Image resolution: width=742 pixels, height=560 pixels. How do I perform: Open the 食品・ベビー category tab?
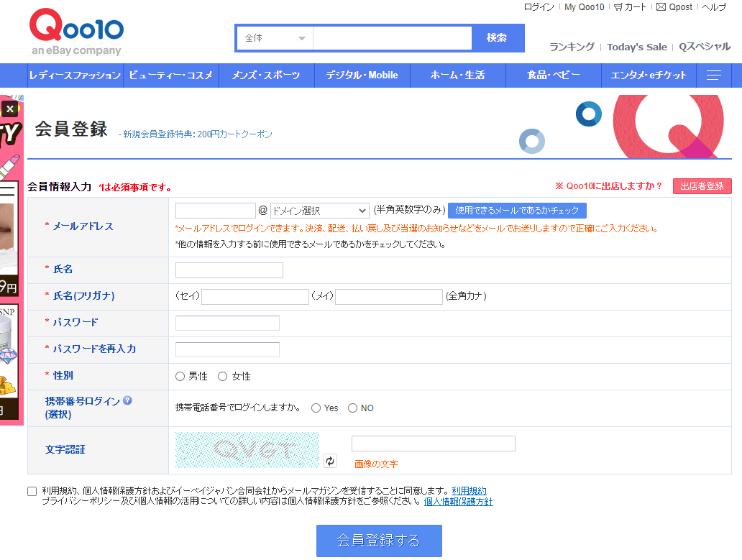(x=553, y=75)
